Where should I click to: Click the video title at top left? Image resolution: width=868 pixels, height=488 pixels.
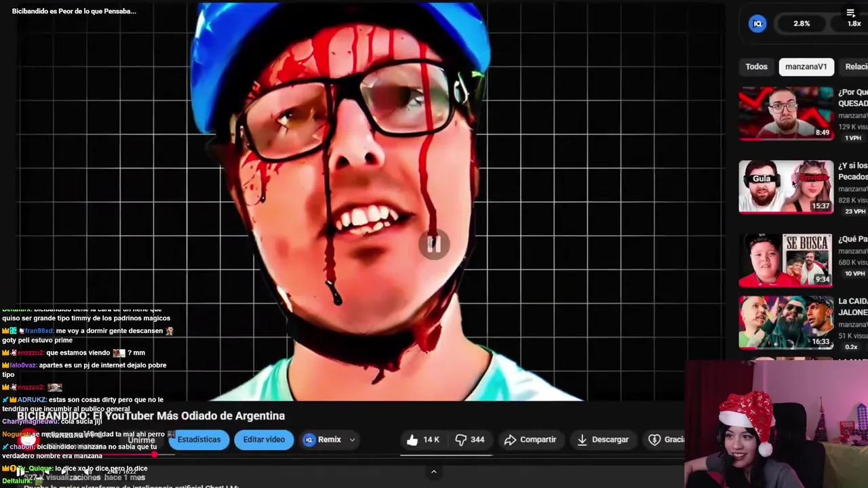pos(74,11)
